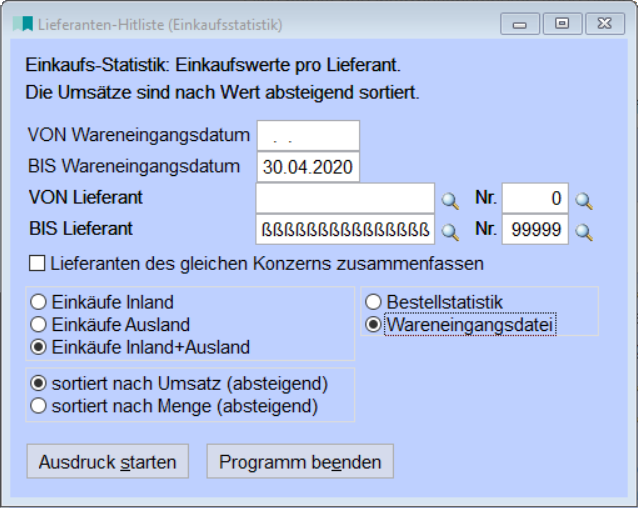638x508 pixels.
Task: Click magnifier next to VON Lieferant Nr. 0
Action: [584, 201]
